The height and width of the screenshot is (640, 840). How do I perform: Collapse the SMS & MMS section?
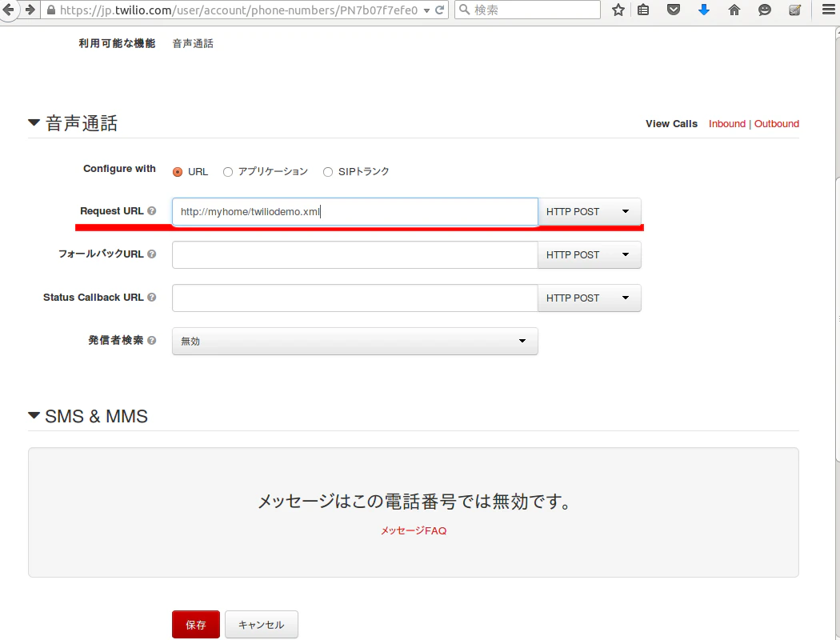pyautogui.click(x=34, y=415)
